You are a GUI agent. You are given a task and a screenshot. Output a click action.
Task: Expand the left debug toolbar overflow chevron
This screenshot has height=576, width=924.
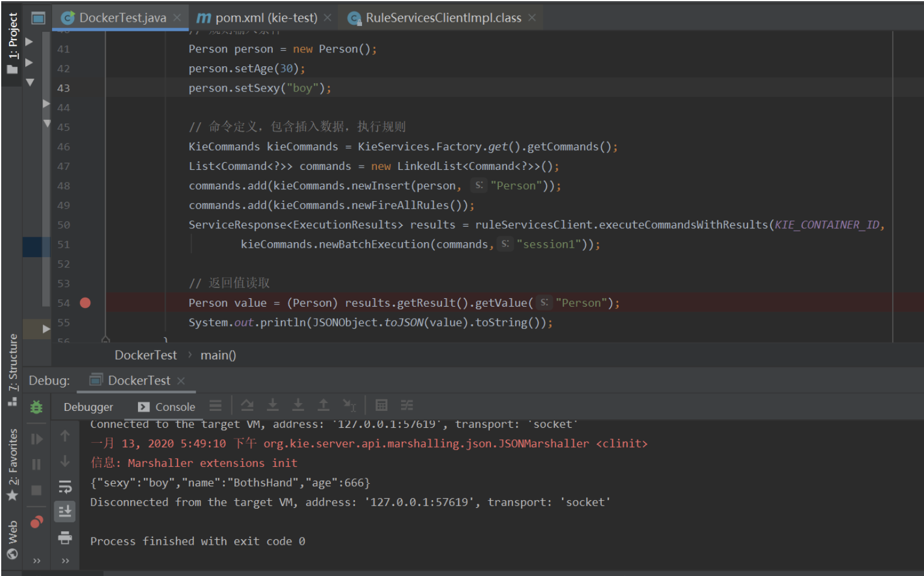click(37, 561)
